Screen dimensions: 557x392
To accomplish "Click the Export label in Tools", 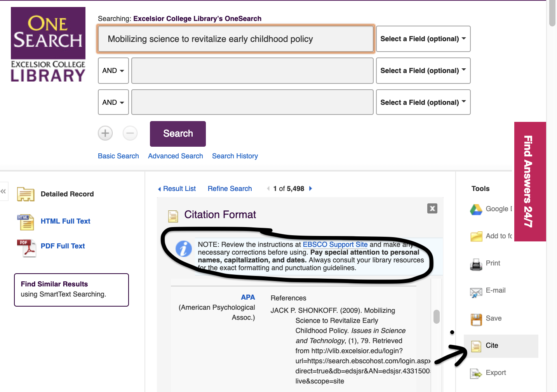I will coord(496,373).
